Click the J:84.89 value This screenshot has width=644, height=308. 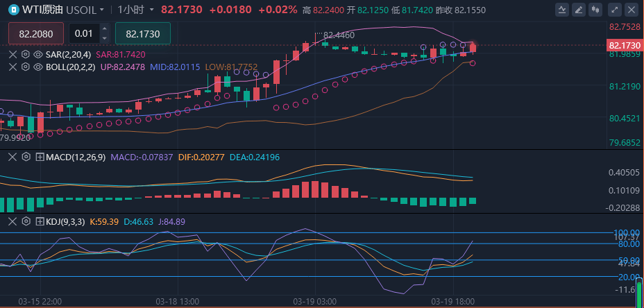point(171,222)
